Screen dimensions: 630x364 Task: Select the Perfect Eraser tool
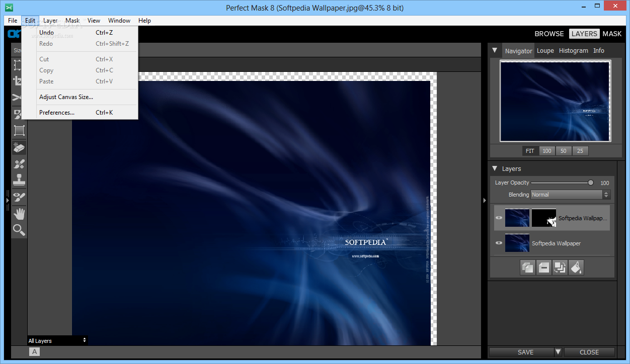coord(19,147)
